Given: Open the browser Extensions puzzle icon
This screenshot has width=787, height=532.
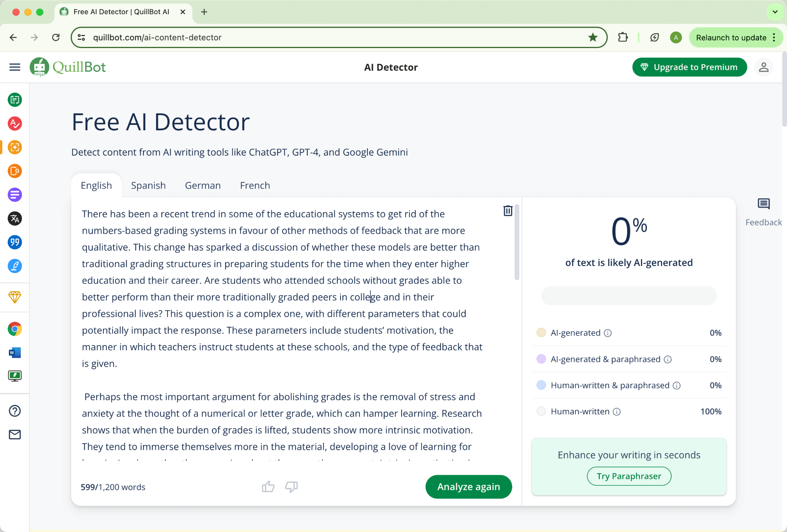Looking at the screenshot, I should click(x=623, y=37).
